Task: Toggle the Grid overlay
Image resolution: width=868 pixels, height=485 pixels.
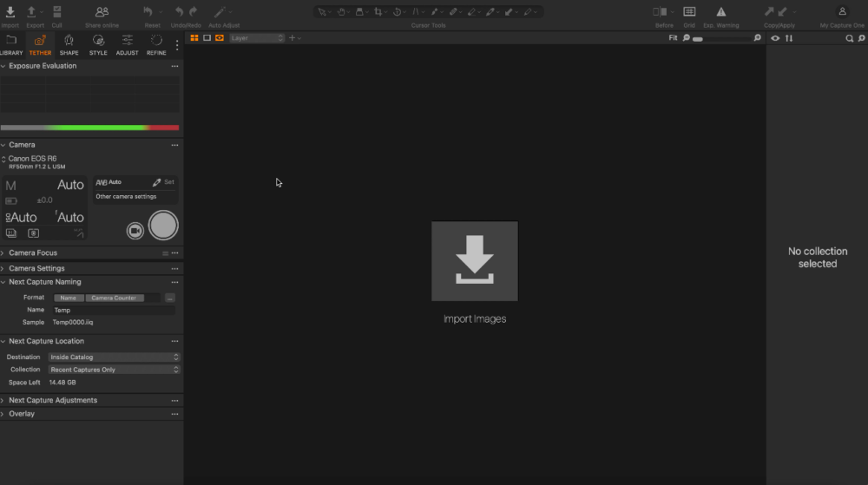Action: [688, 12]
